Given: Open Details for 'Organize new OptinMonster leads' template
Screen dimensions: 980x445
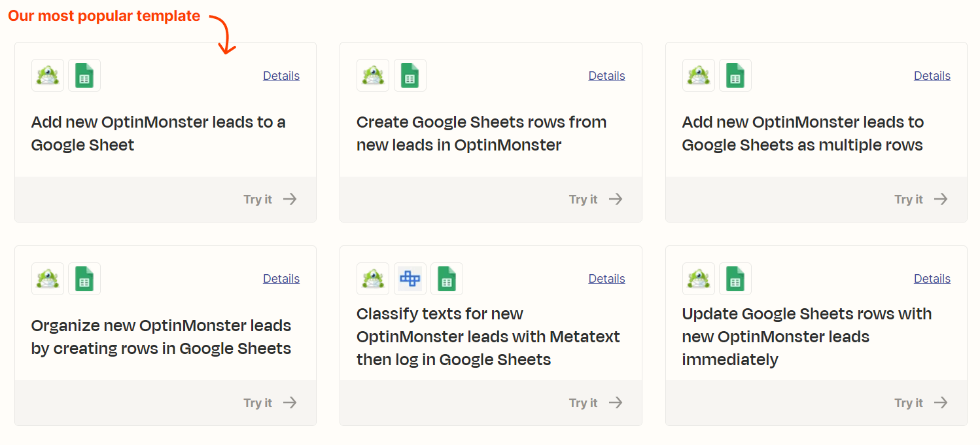Looking at the screenshot, I should click(x=281, y=278).
